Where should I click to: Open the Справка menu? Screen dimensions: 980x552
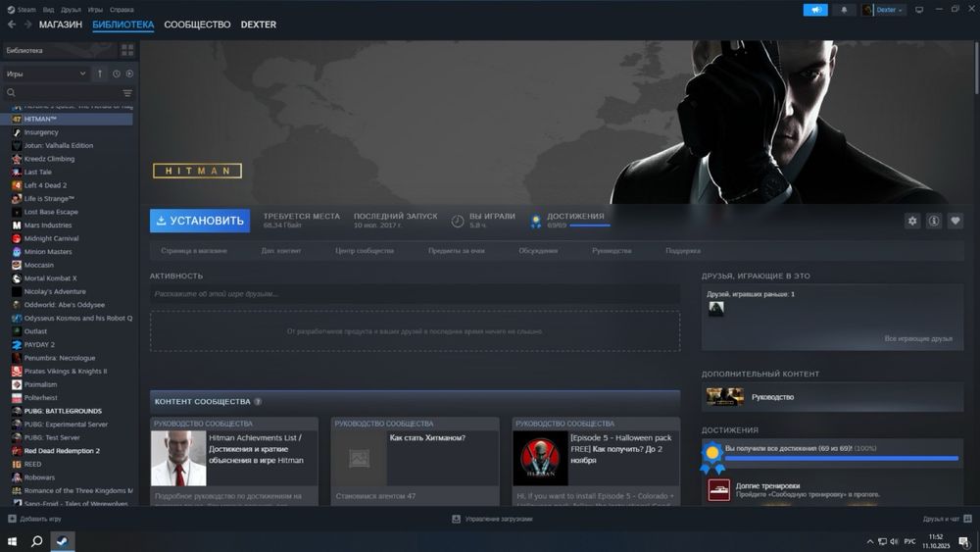click(122, 10)
